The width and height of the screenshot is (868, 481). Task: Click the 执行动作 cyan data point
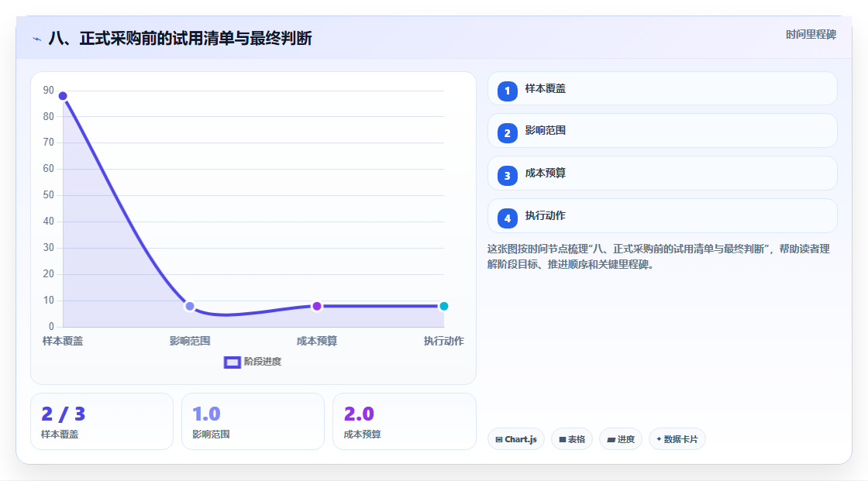[443, 306]
